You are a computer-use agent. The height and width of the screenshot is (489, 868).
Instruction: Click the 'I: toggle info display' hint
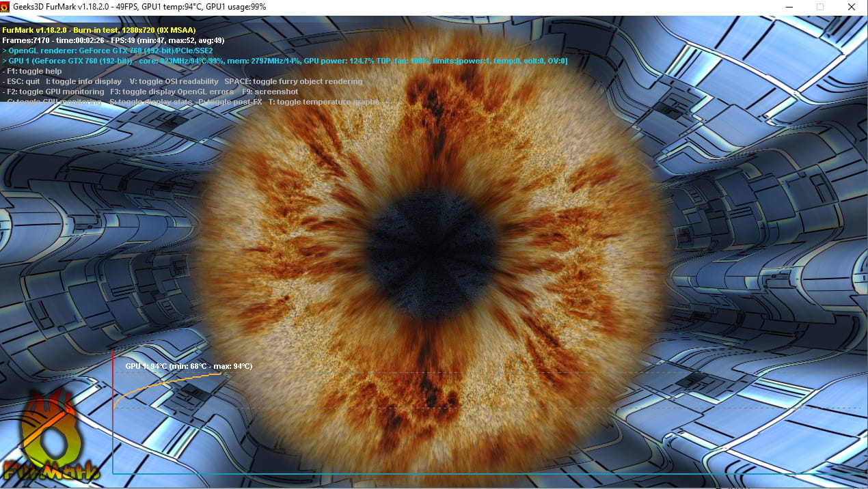pos(83,81)
